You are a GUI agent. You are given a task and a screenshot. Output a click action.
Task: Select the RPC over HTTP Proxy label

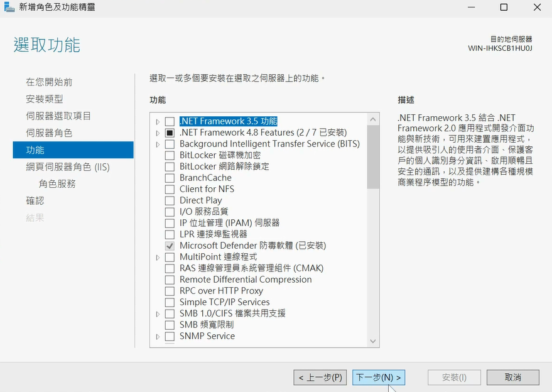(x=222, y=291)
